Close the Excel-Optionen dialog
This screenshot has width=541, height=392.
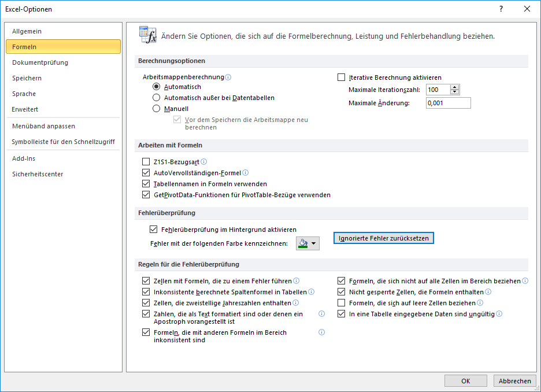(x=527, y=9)
